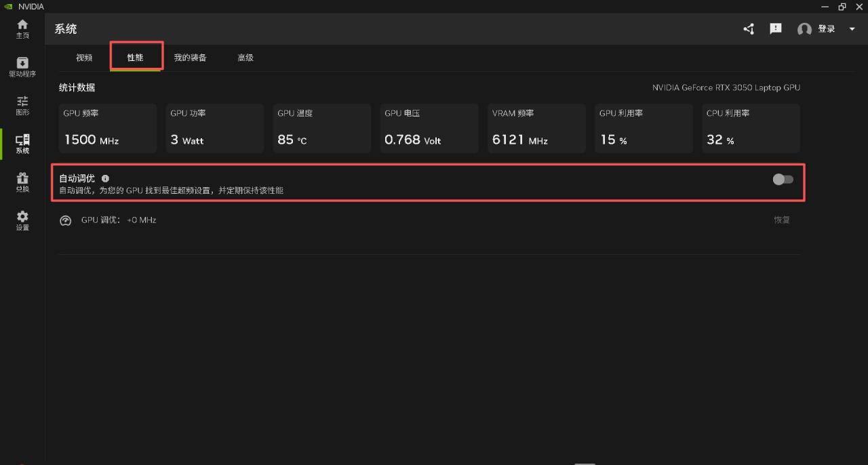Image resolution: width=868 pixels, height=465 pixels.
Task: Open the 主页 home sidebar icon
Action: (x=22, y=28)
